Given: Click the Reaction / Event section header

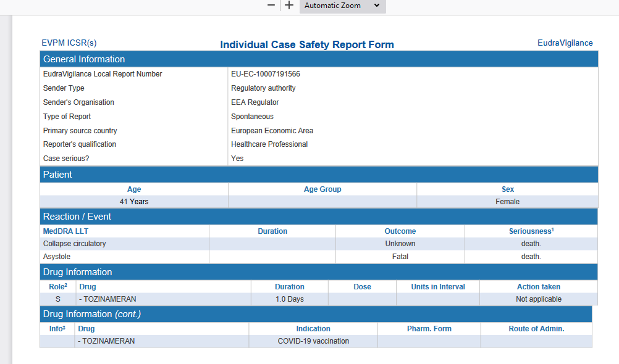Looking at the screenshot, I should (x=319, y=217).
